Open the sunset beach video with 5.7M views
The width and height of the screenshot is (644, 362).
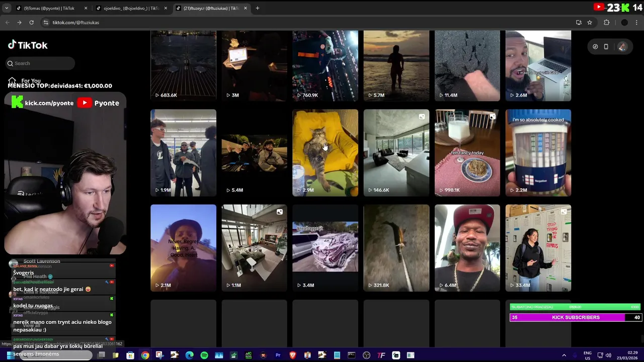pos(396,65)
